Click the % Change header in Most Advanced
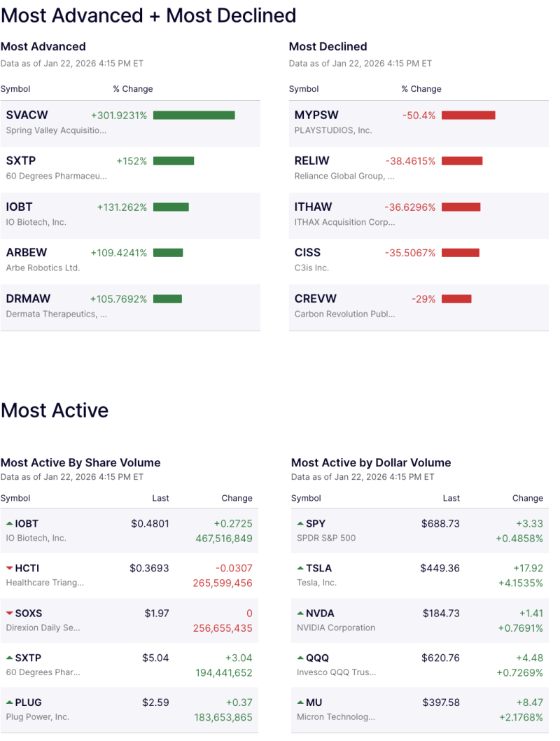Viewport: 560px width, 741px height. point(133,89)
